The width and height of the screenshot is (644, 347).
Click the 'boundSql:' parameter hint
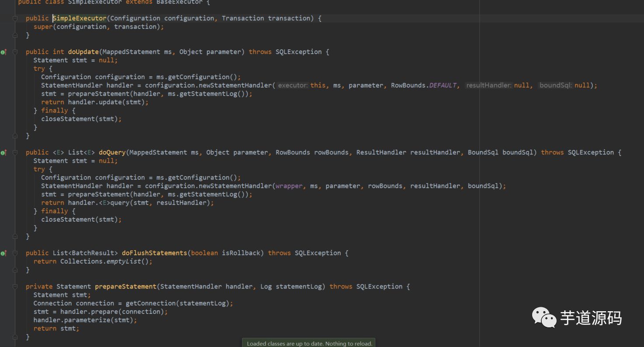(556, 86)
